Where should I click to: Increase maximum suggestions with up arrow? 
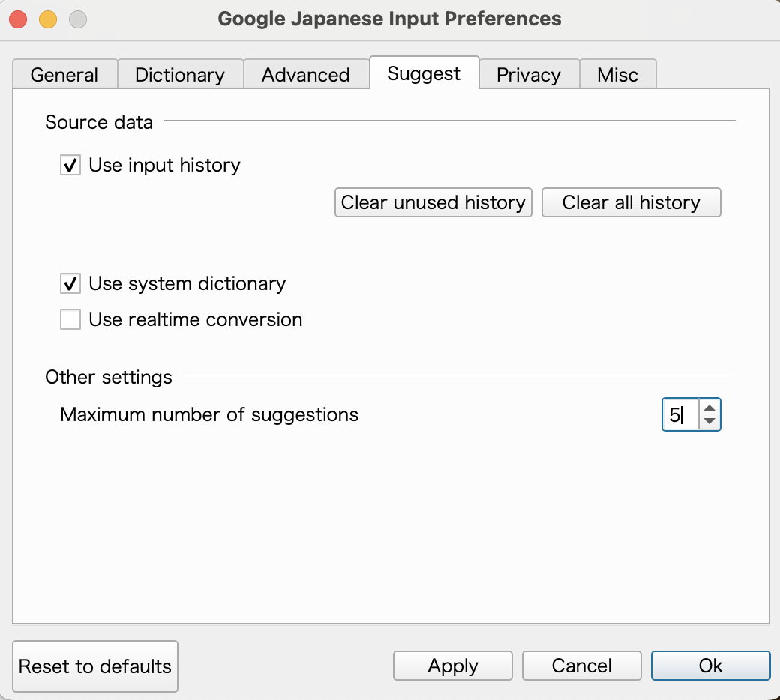[x=709, y=408]
